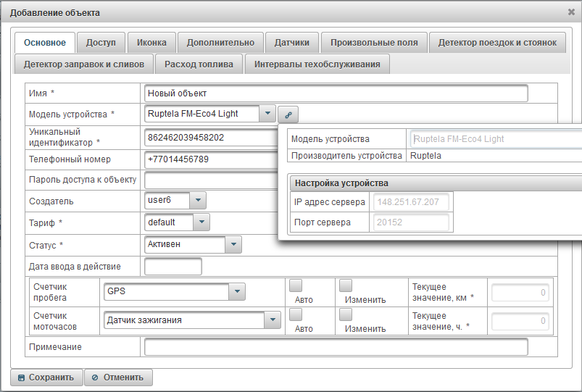
Task: Enable Авто checkbox for Счетчик пробега
Action: coord(296,285)
